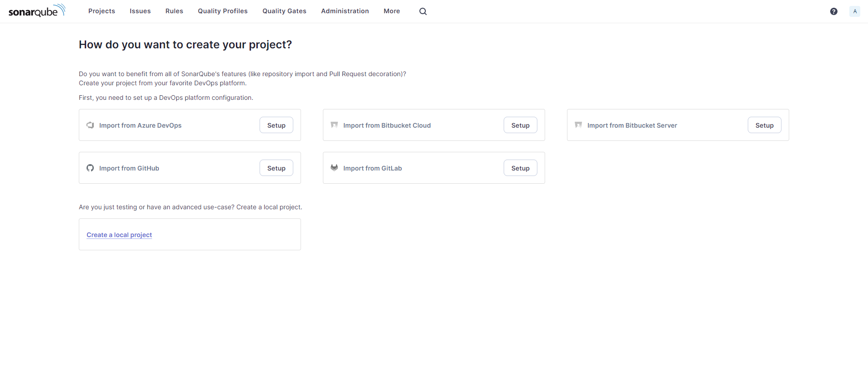This screenshot has height=388, width=868.
Task: Open the user account avatar
Action: click(x=855, y=11)
